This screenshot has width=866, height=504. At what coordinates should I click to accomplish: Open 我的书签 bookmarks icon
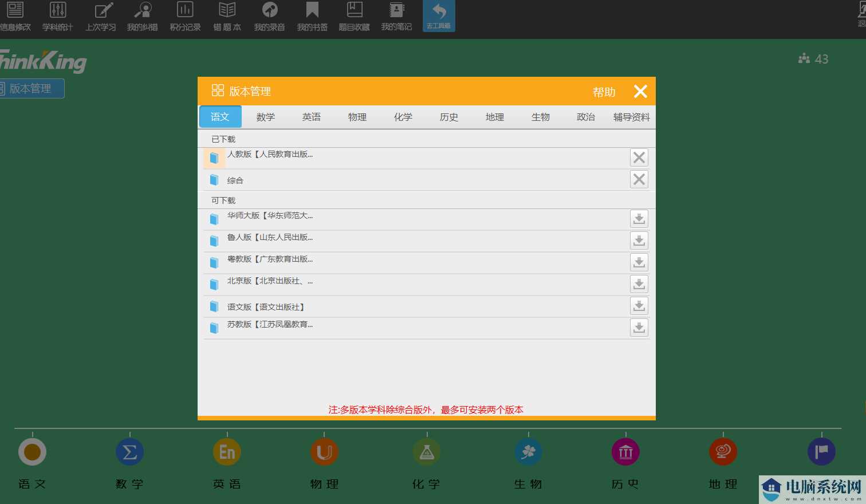tap(312, 16)
